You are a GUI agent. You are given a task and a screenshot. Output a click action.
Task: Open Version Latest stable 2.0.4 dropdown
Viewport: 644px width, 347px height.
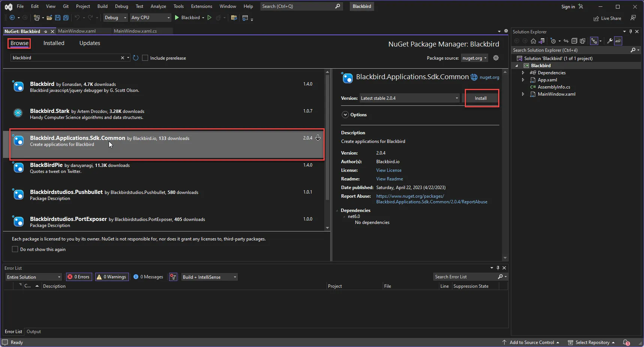click(x=410, y=98)
